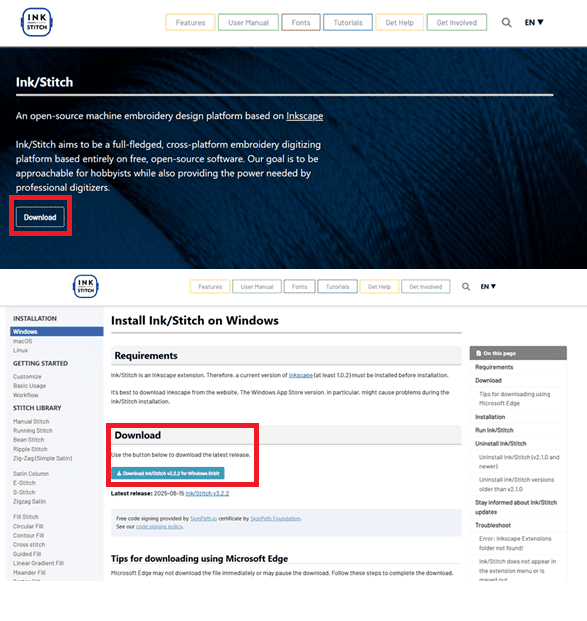587x621 pixels.
Task: Jump to Troubleshoot in On this page
Action: point(493,525)
